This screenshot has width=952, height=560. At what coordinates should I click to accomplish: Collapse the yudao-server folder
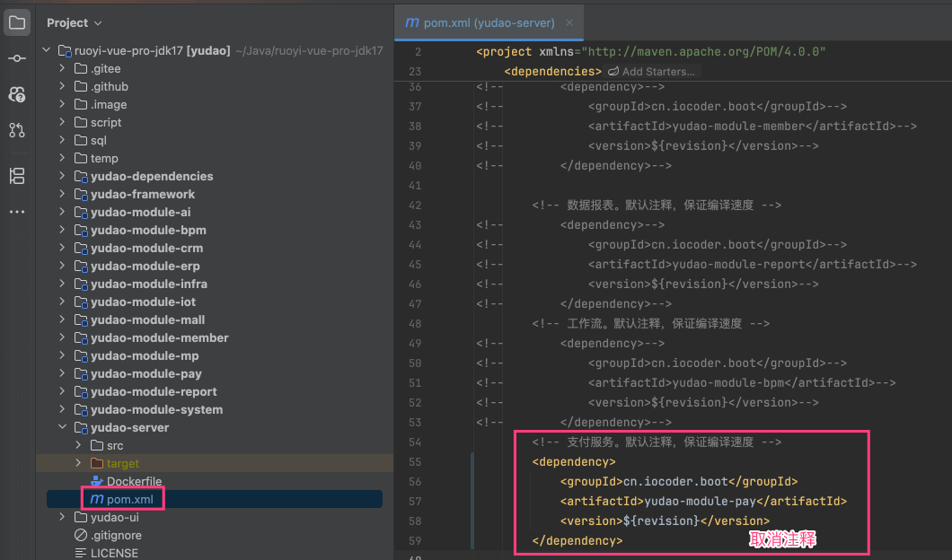pyautogui.click(x=62, y=427)
